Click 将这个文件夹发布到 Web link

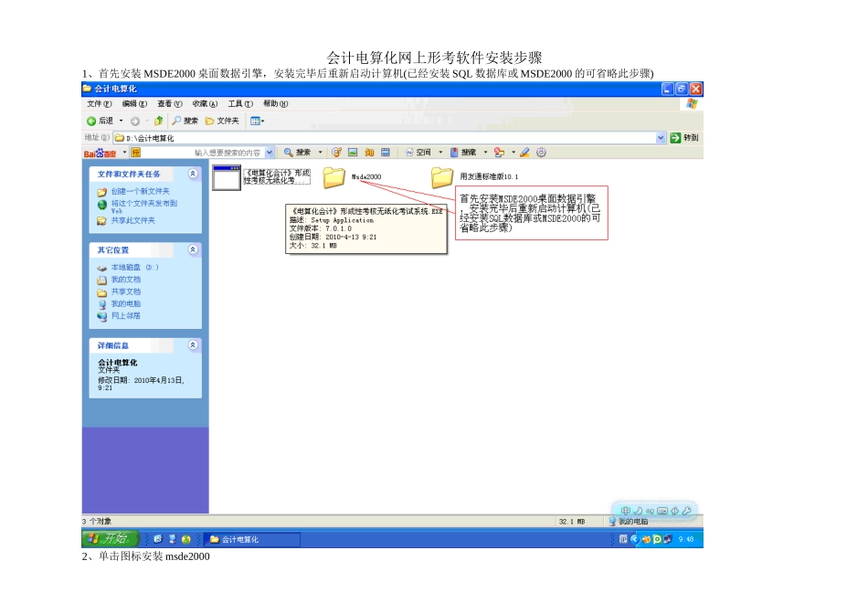click(144, 206)
